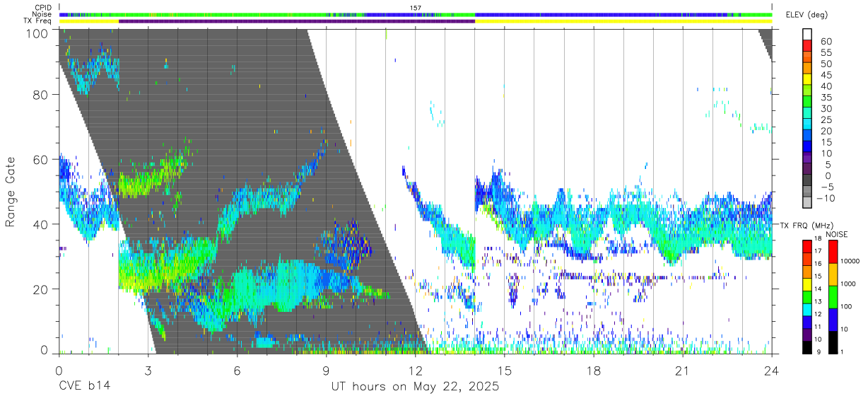Pick the green segment of the NOISE color bar
Screen dimensions: 868x401
click(x=833, y=296)
